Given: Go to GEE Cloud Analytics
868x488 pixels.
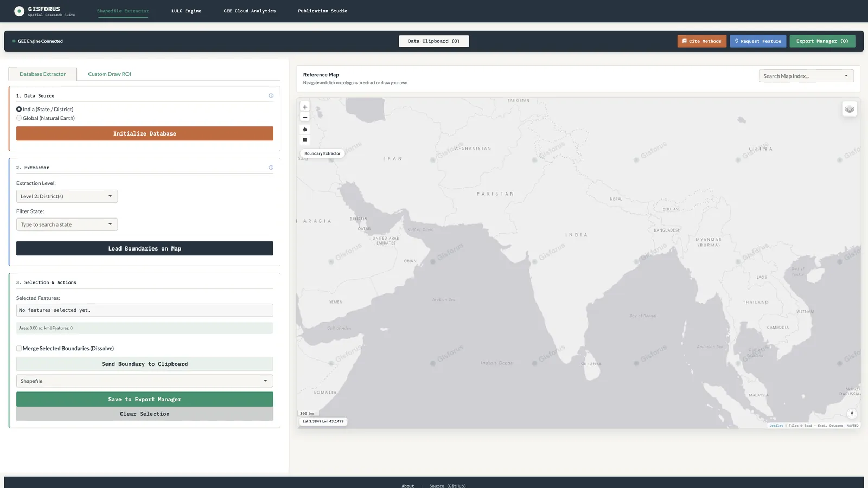Looking at the screenshot, I should coord(250,11).
